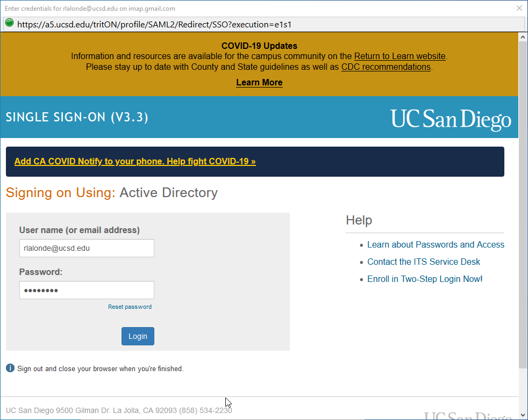Click the Password input field
The height and width of the screenshot is (420, 528).
(87, 289)
